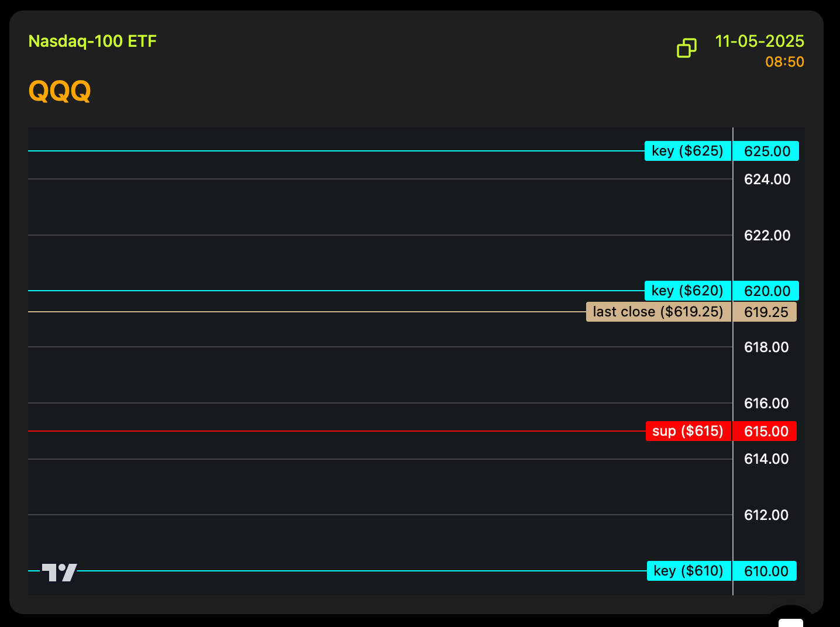The width and height of the screenshot is (840, 627).
Task: Click the 11-05-2025 date text
Action: coord(759,42)
